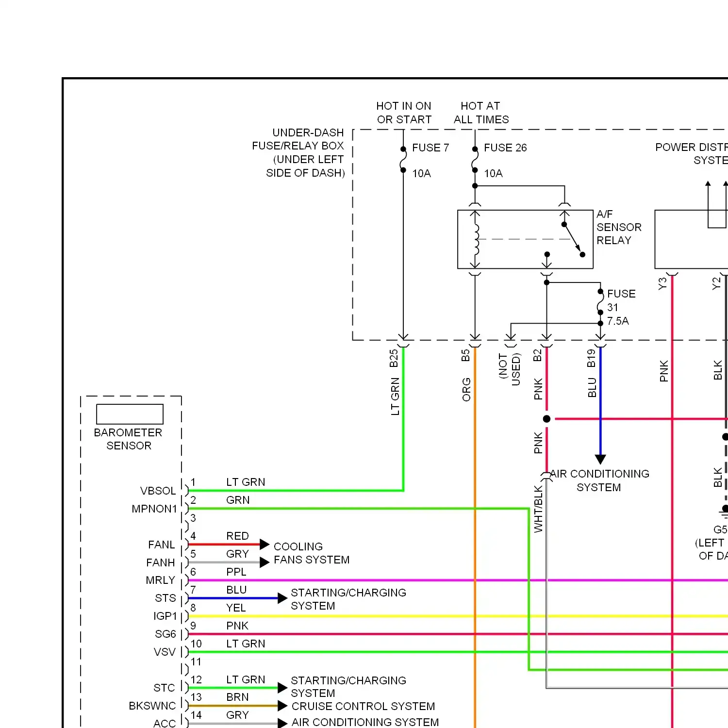Click 'STARTING/CHARGING SYSTEM' next to STS wire
The width and height of the screenshot is (728, 728).
tap(348, 599)
